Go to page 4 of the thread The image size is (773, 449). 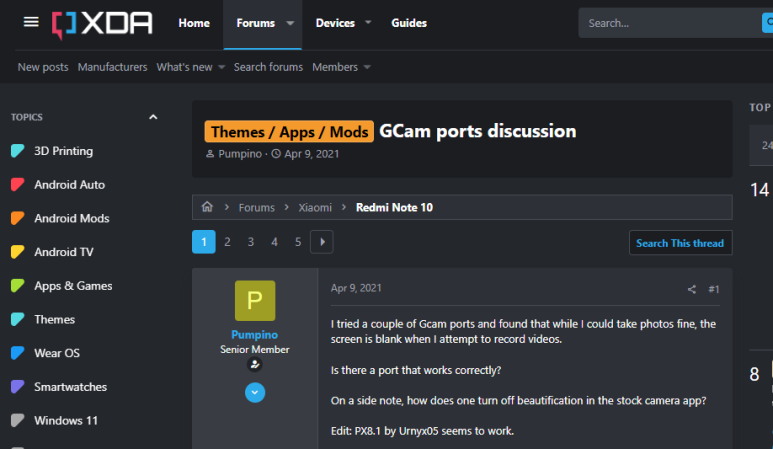(275, 242)
